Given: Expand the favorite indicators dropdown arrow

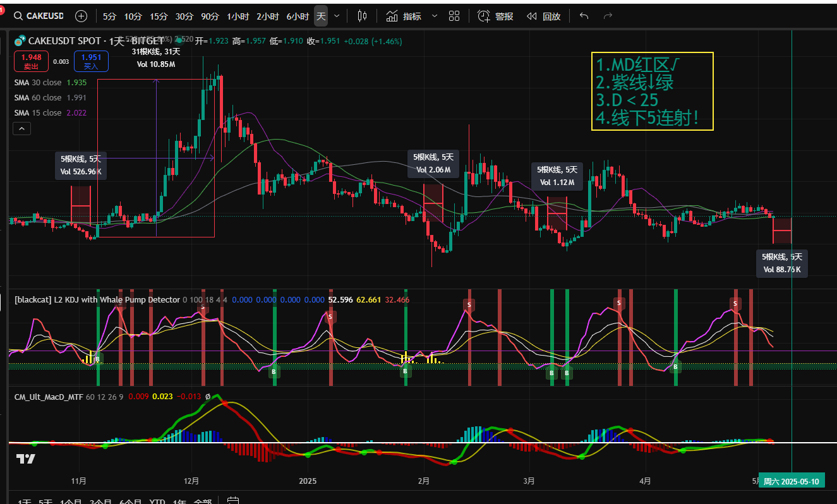Looking at the screenshot, I should [x=434, y=16].
